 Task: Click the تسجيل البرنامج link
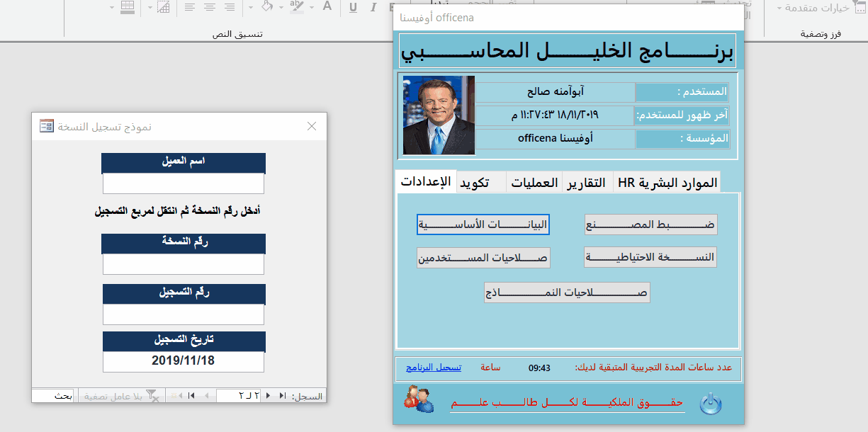(433, 368)
